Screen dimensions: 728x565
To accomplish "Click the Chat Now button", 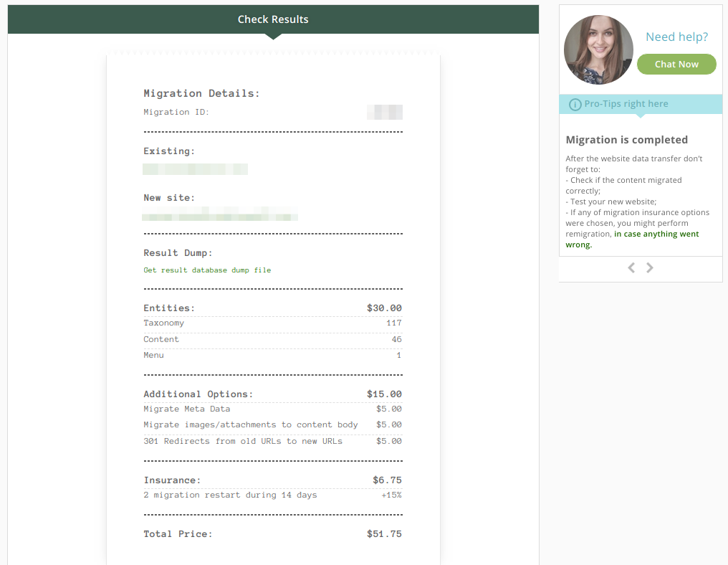I will (x=676, y=64).
